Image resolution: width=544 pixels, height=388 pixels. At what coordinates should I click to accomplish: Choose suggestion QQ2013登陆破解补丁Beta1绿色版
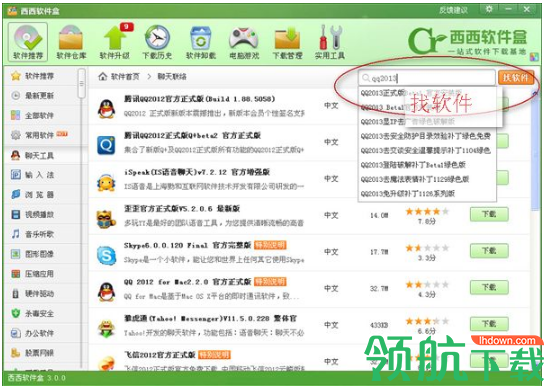[426, 165]
